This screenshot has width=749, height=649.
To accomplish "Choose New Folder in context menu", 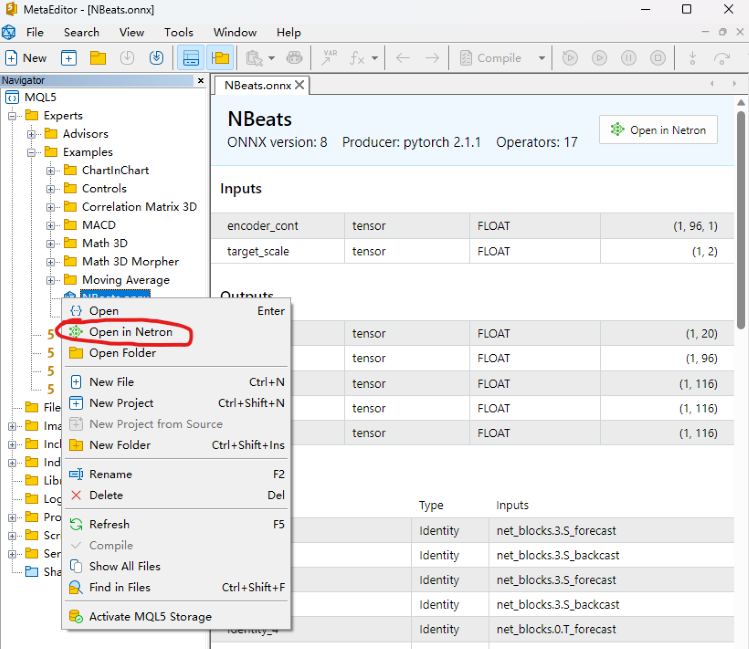I will 177,445.
